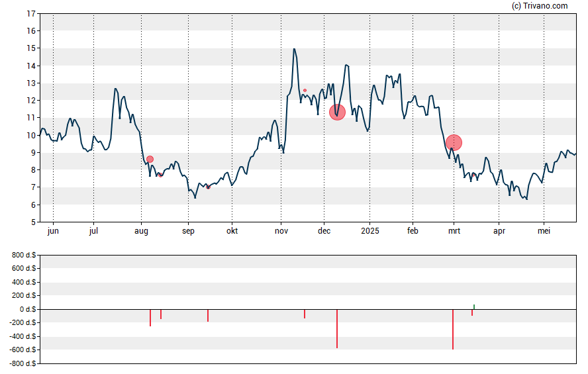The image size is (588, 374).
Task: Click the 'mrt' x-axis label
Action: [454, 231]
